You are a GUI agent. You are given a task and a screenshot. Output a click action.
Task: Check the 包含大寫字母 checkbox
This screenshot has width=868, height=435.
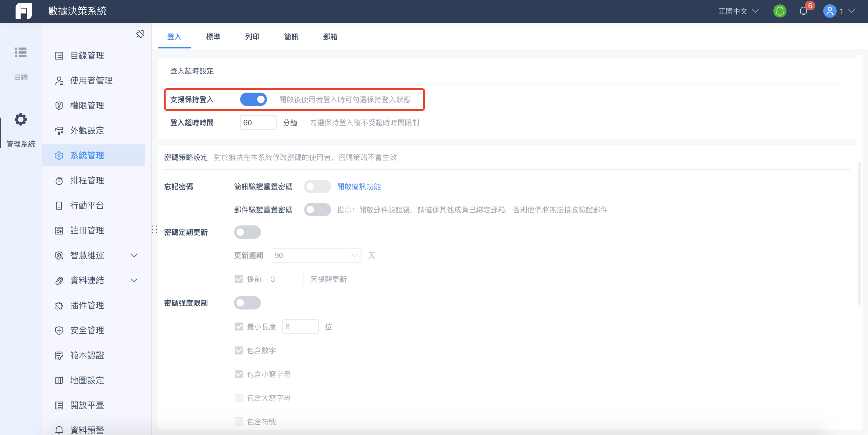[239, 398]
